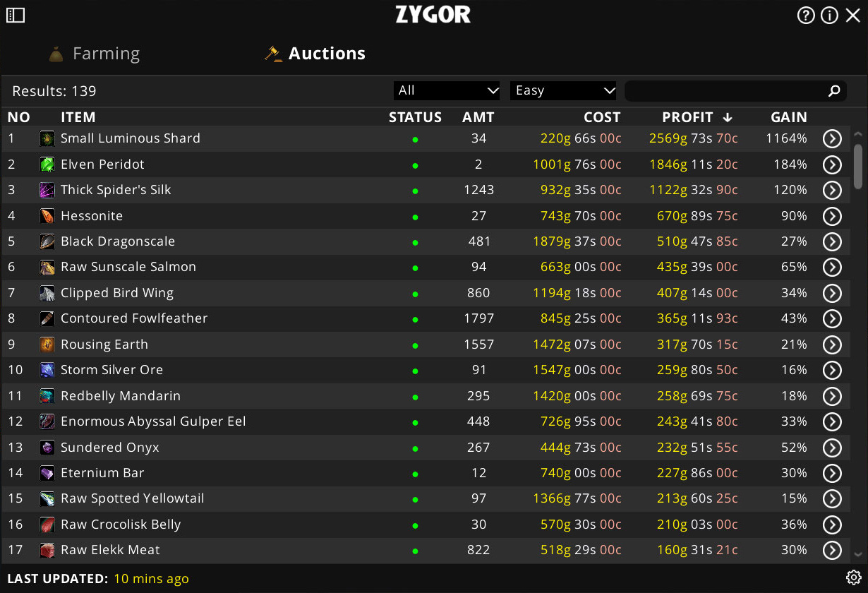
Task: Expand the All filter dropdown
Action: point(447,90)
